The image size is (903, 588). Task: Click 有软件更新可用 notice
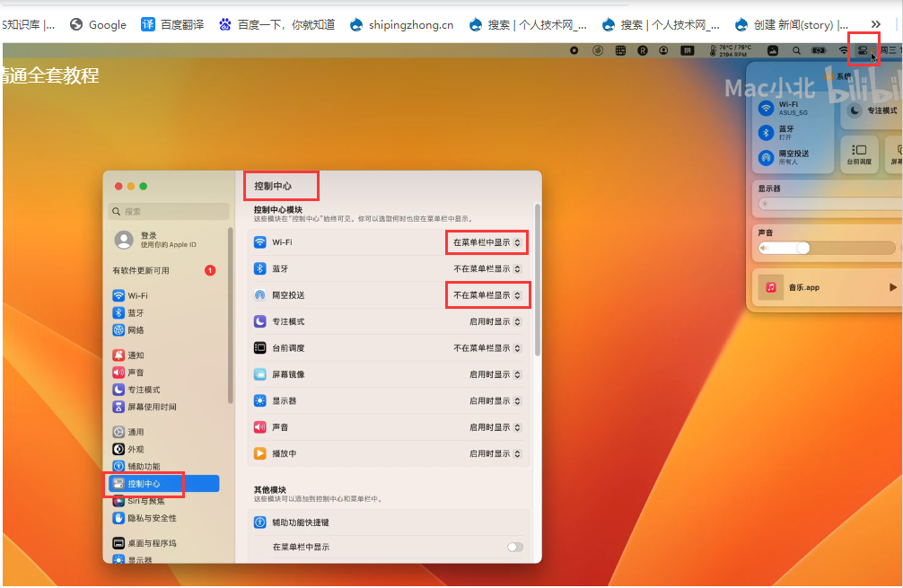tap(164, 271)
